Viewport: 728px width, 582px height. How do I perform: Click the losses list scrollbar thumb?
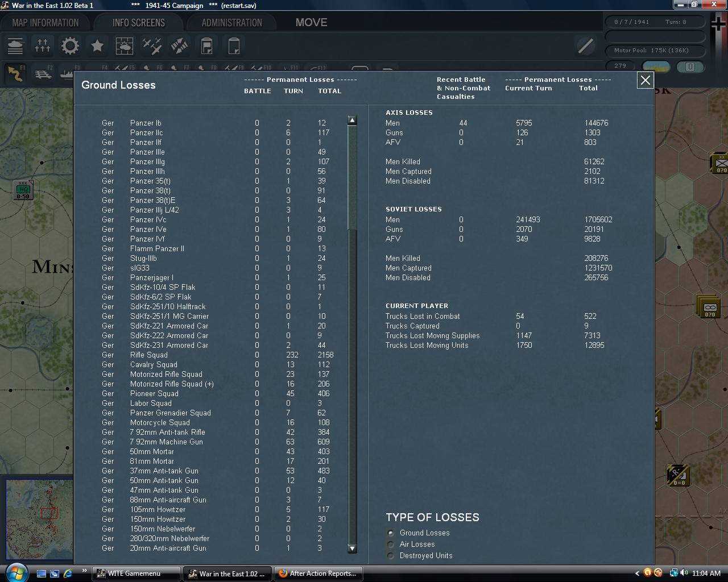coord(352,177)
